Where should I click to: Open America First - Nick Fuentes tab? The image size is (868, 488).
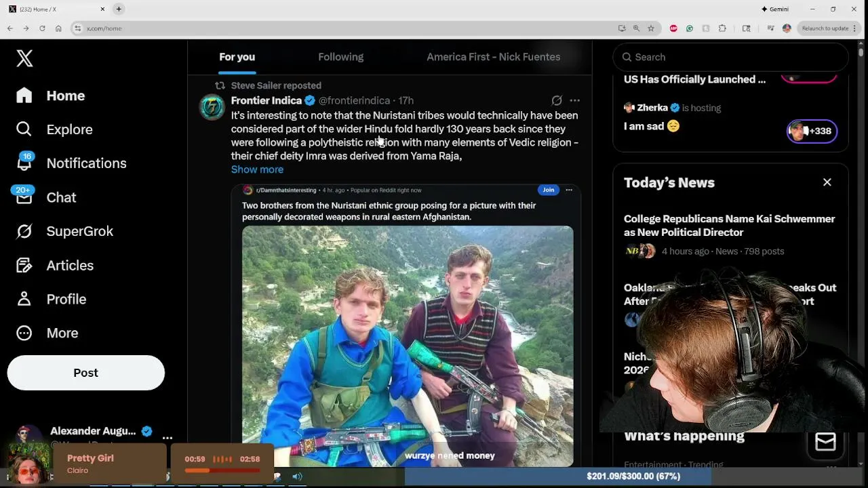point(493,57)
